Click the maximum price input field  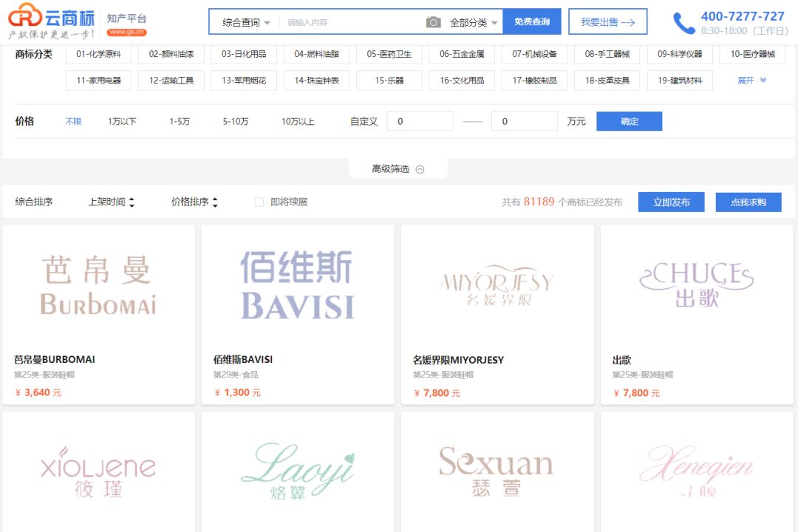click(x=524, y=121)
